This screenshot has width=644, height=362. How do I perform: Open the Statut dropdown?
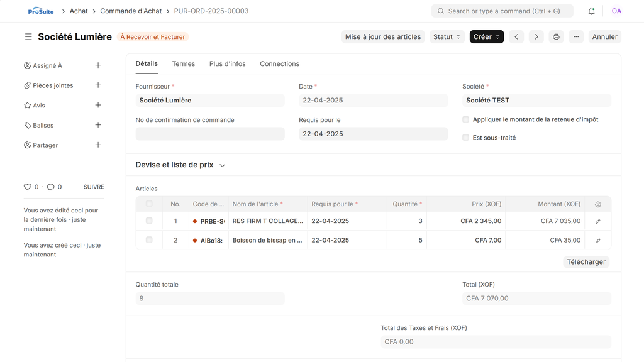447,36
